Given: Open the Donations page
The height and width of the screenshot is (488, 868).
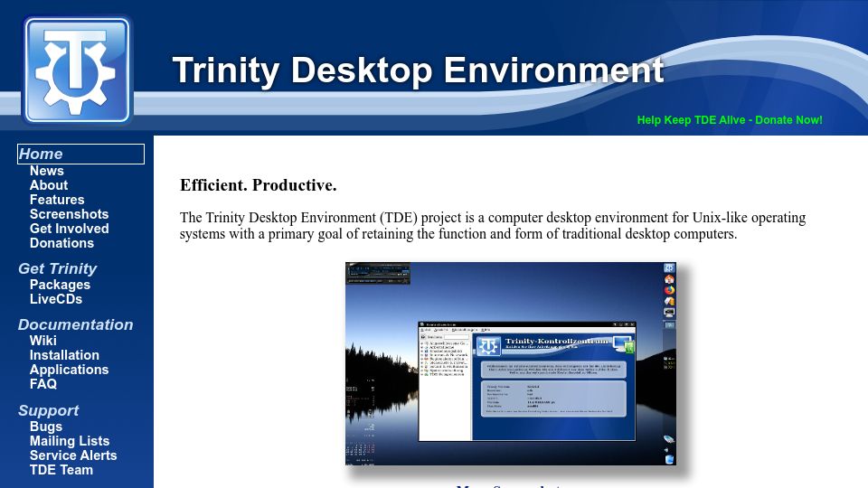Looking at the screenshot, I should (62, 243).
